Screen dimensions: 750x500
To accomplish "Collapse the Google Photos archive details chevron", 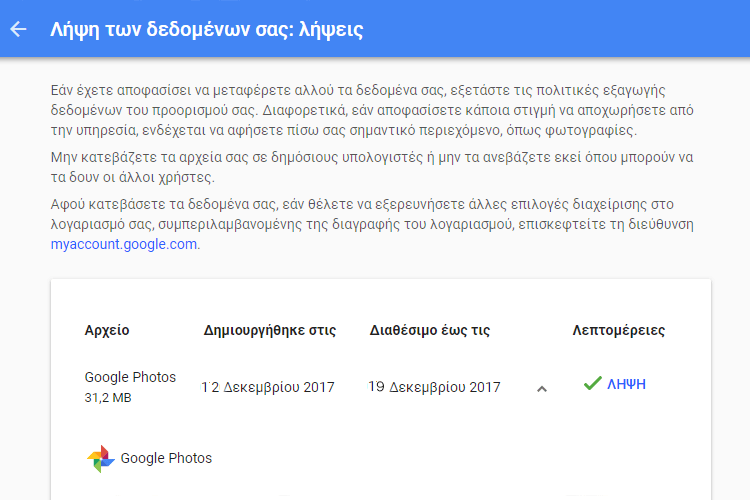I will pyautogui.click(x=541, y=389).
